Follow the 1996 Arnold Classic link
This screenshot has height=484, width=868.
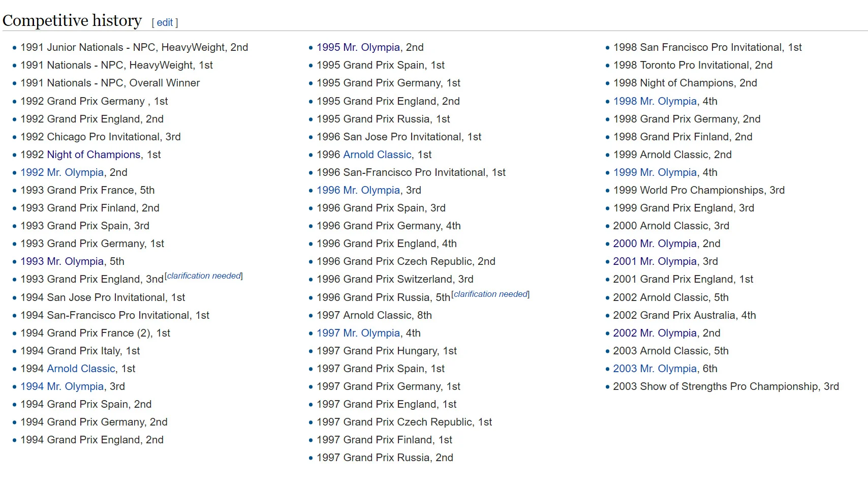377,155
